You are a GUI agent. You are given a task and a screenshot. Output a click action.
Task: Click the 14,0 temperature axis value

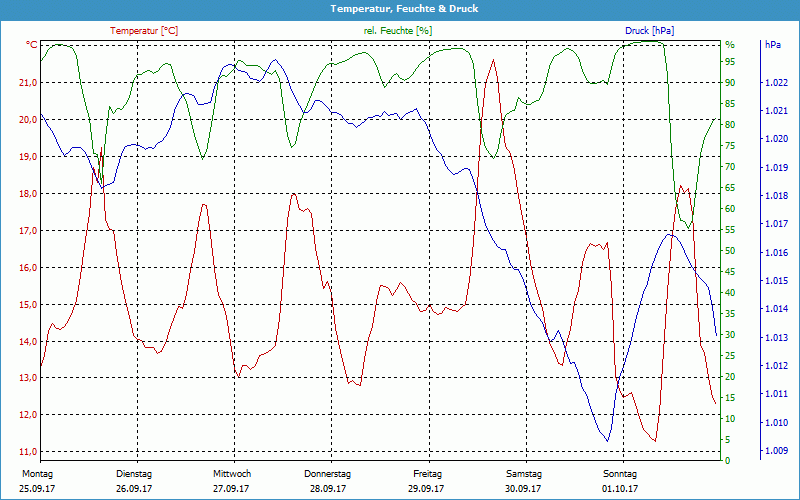coord(29,341)
